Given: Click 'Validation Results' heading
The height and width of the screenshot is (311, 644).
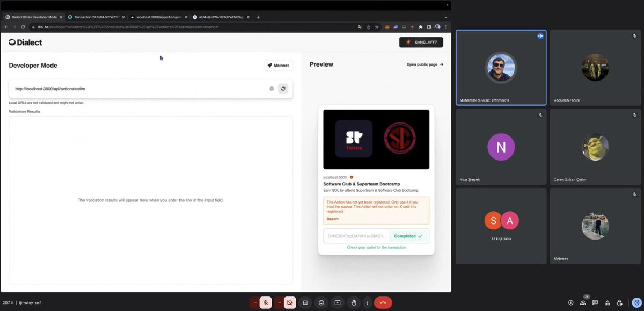Looking at the screenshot, I should pos(24,111).
